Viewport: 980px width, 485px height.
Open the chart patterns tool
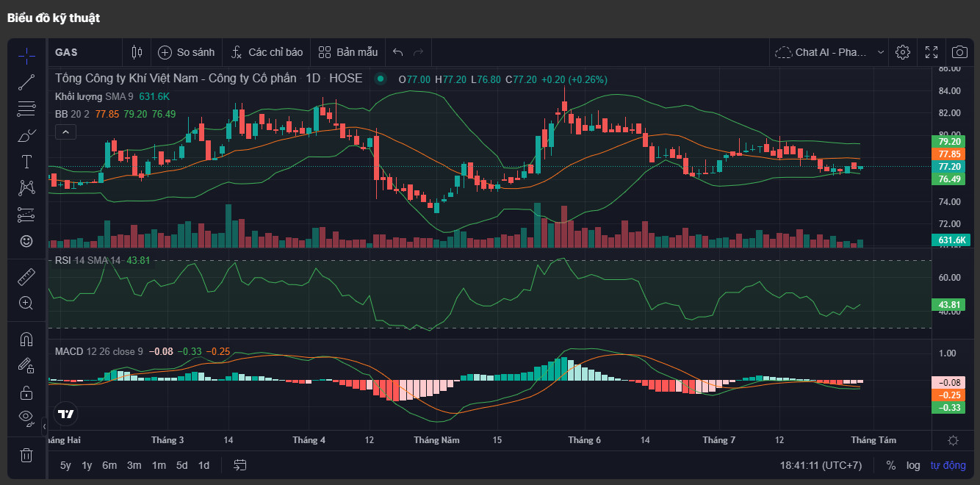26,188
